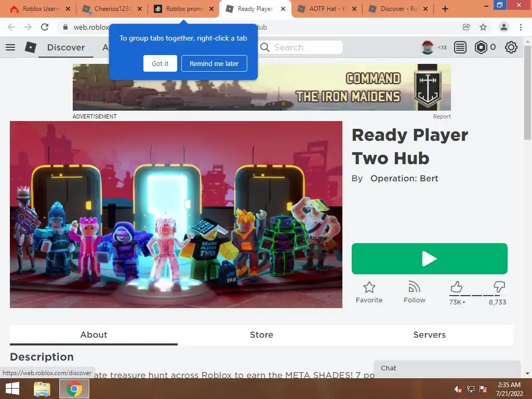
Task: Open a new tab with plus button
Action: pos(445,9)
